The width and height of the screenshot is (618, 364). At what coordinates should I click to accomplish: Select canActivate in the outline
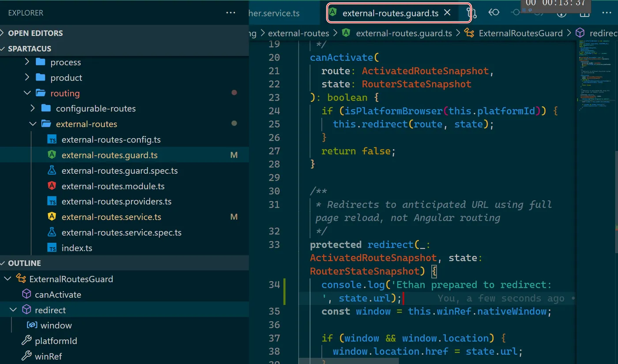(58, 294)
